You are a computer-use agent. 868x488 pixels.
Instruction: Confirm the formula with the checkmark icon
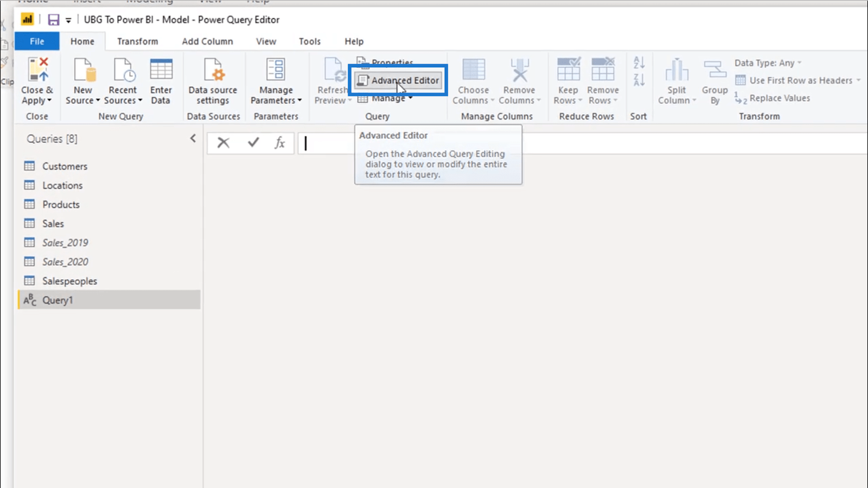click(253, 143)
